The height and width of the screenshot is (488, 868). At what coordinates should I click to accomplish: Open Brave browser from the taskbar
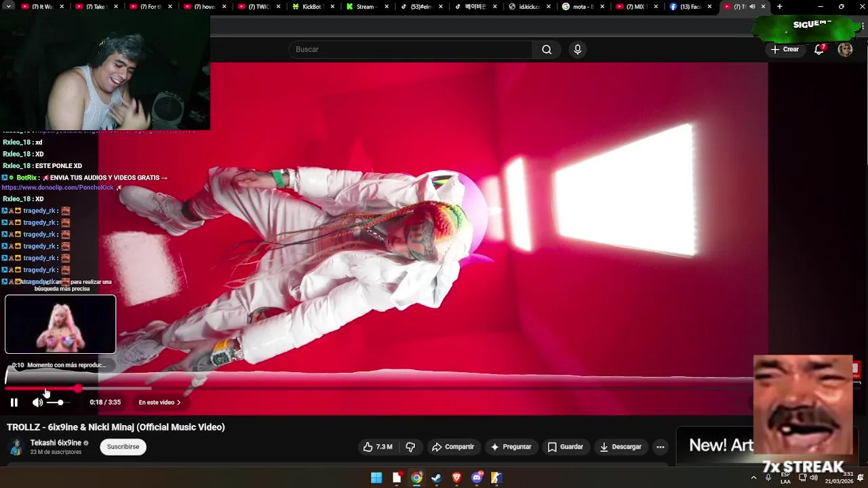tap(456, 478)
